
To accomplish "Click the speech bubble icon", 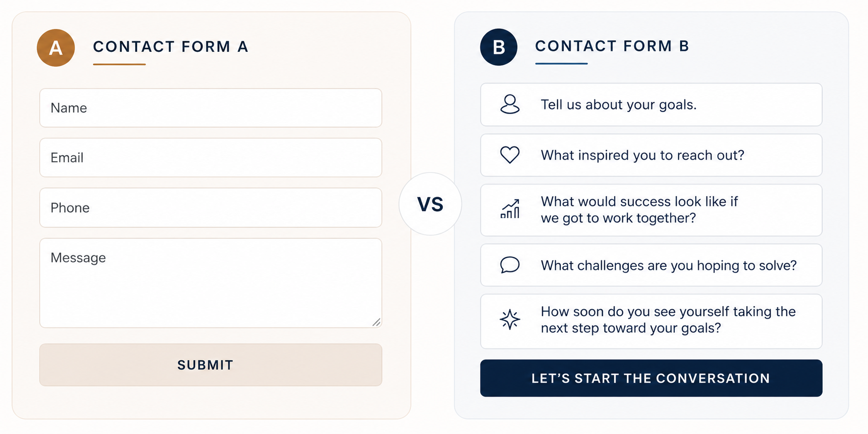I will [x=510, y=265].
